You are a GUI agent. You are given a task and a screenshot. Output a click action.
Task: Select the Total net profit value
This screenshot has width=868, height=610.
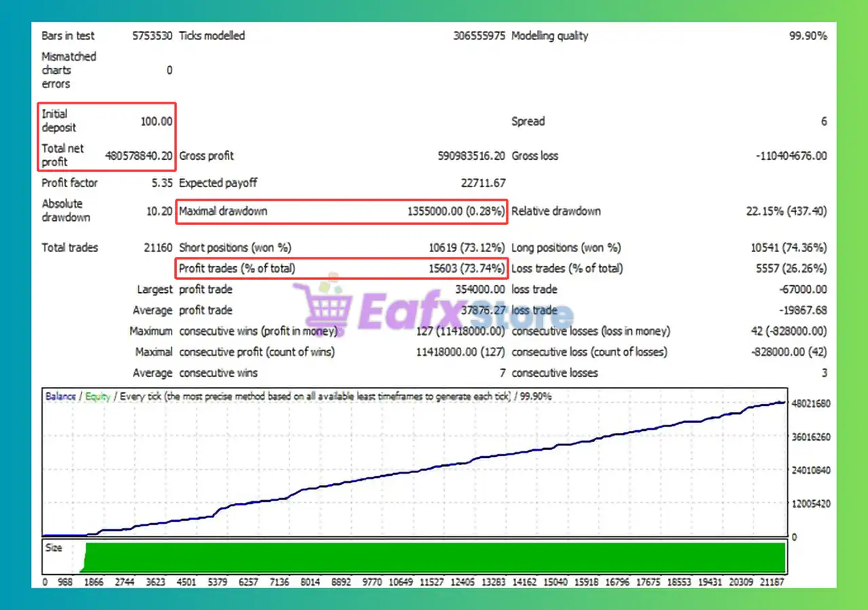pyautogui.click(x=138, y=156)
